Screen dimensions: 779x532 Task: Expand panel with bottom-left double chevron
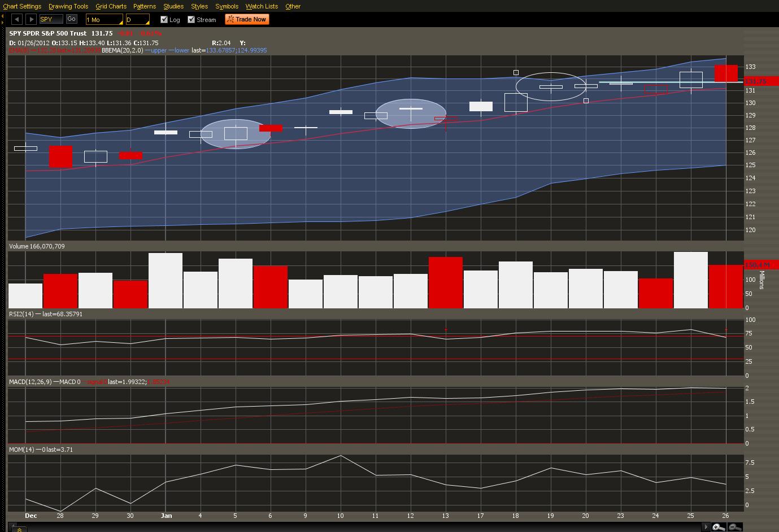(19, 529)
